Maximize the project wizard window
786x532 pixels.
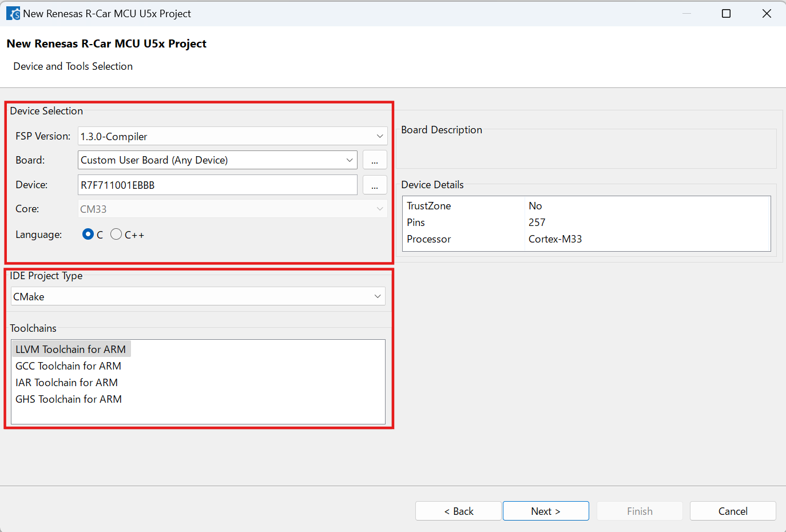point(726,14)
